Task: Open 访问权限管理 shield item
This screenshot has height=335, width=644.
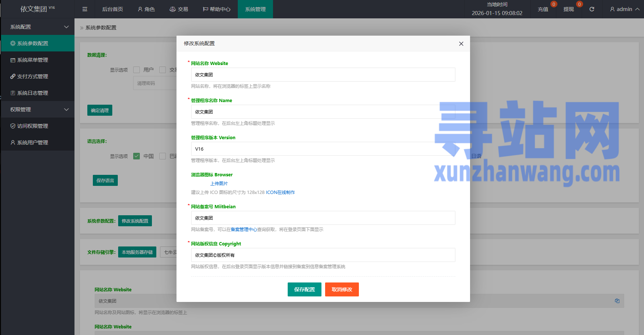Action: click(33, 126)
